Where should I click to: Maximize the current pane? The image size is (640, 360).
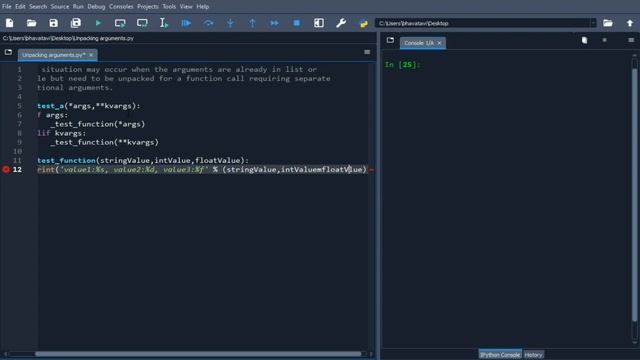(319, 23)
